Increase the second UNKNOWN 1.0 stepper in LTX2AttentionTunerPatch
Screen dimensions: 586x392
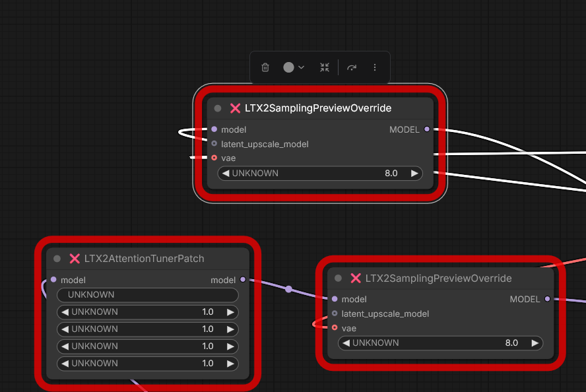230,329
